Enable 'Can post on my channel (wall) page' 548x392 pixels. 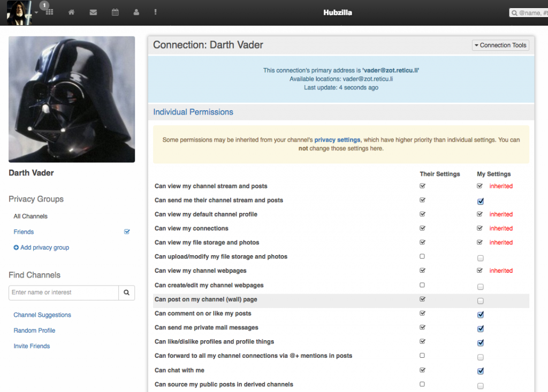(x=481, y=301)
